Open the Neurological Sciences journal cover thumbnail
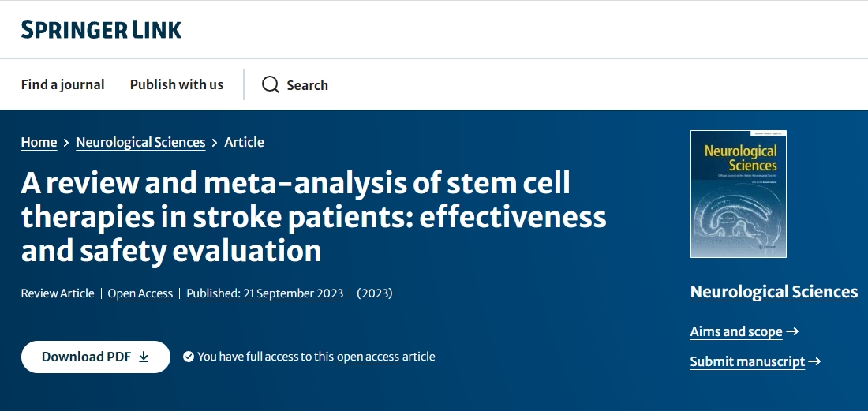Image resolution: width=868 pixels, height=411 pixels. coord(738,194)
